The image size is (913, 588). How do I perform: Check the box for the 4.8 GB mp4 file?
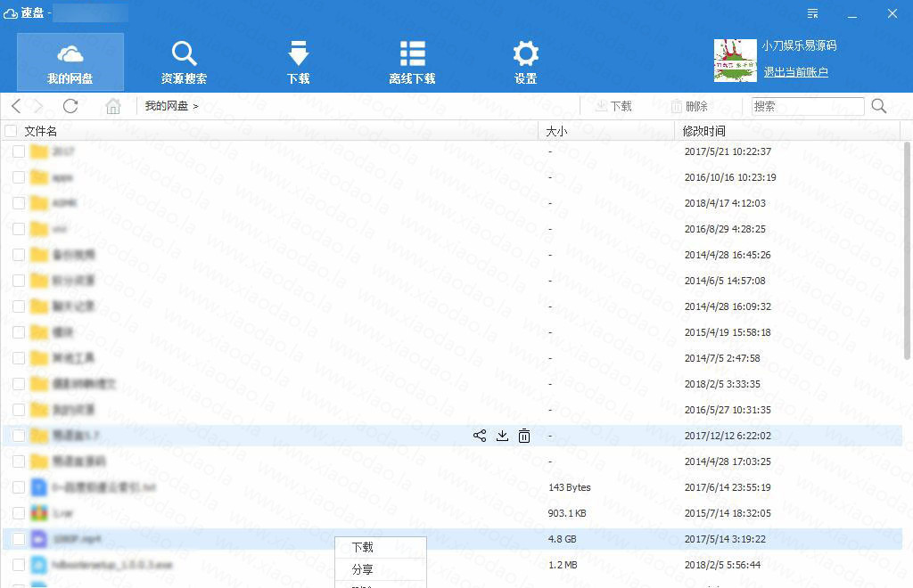(x=19, y=539)
